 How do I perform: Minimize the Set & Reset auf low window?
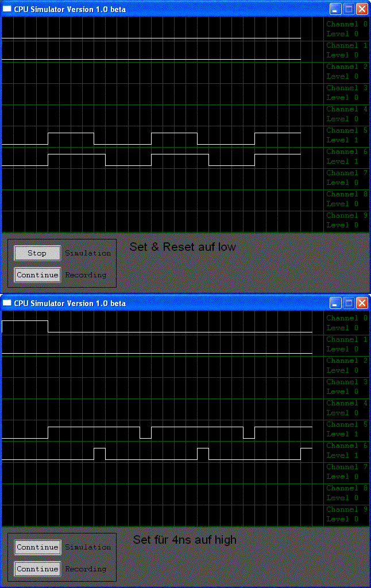click(x=335, y=9)
